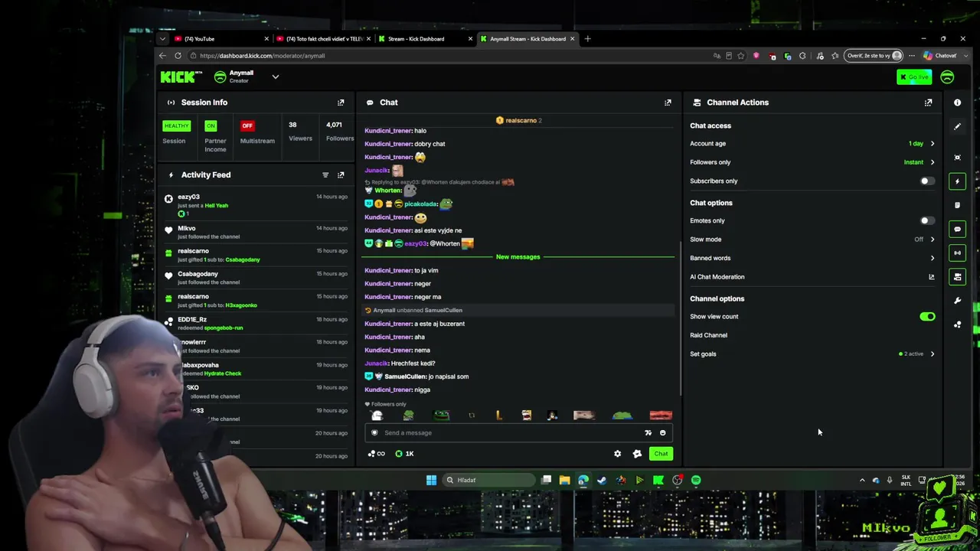Click the translate icon in the message box
Screen dimensions: 980x551
click(x=648, y=433)
